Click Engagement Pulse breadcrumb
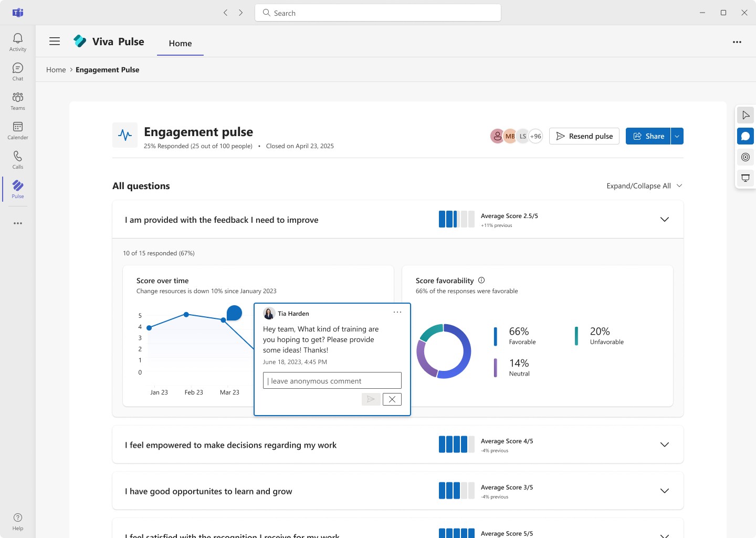Image resolution: width=756 pixels, height=538 pixels. (108, 70)
